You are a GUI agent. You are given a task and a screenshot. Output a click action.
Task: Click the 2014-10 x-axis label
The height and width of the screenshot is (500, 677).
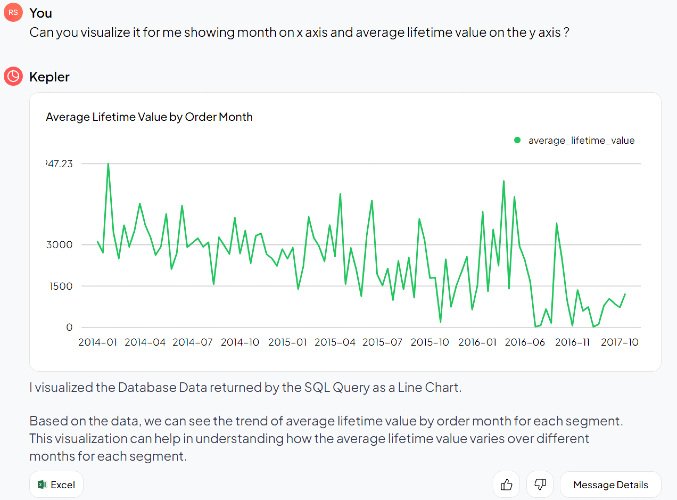coord(240,342)
